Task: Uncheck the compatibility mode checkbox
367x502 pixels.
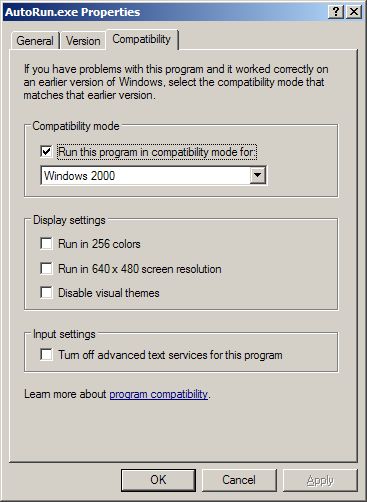Action: click(x=46, y=152)
